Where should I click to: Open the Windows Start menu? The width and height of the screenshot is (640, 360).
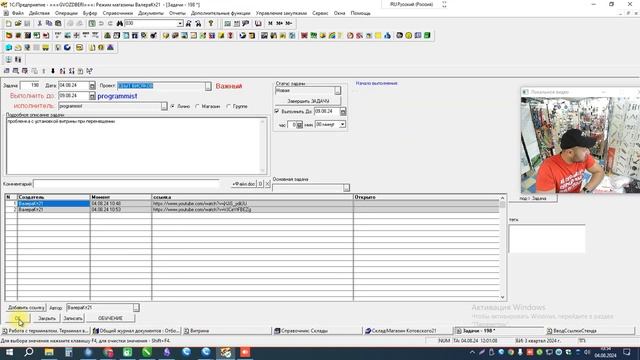9,352
